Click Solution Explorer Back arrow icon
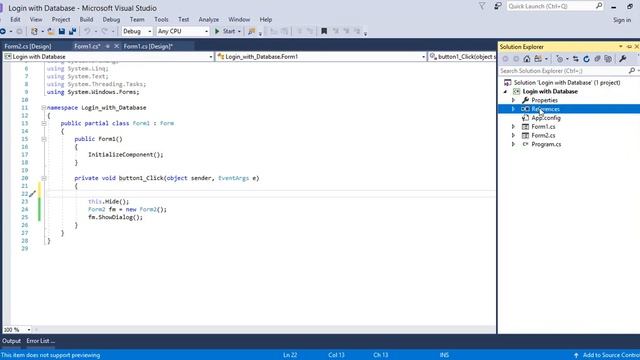Image resolution: width=640 pixels, height=360 pixels. coord(505,59)
